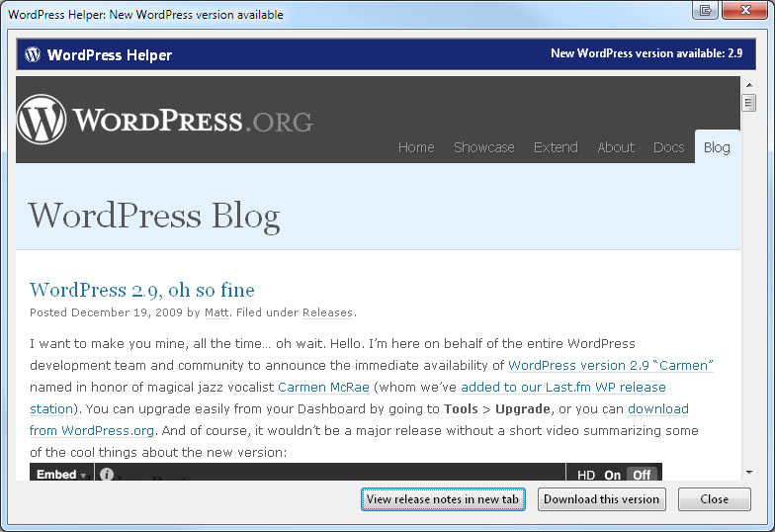Click scrollbar up arrow
This screenshot has width=775, height=532.
pyautogui.click(x=748, y=83)
